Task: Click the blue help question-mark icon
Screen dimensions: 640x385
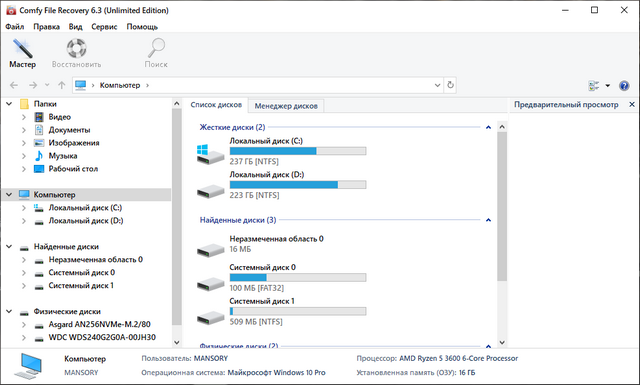Action: pos(624,85)
